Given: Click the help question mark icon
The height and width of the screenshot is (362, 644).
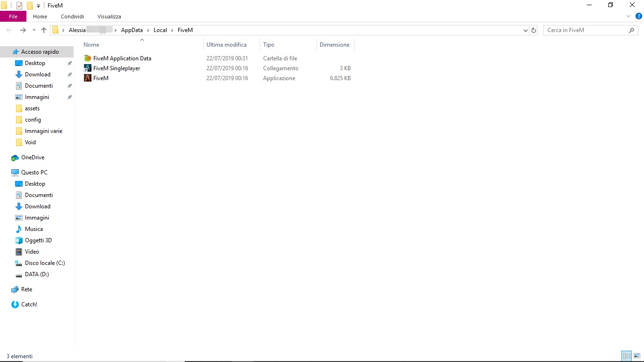Looking at the screenshot, I should coord(639,16).
